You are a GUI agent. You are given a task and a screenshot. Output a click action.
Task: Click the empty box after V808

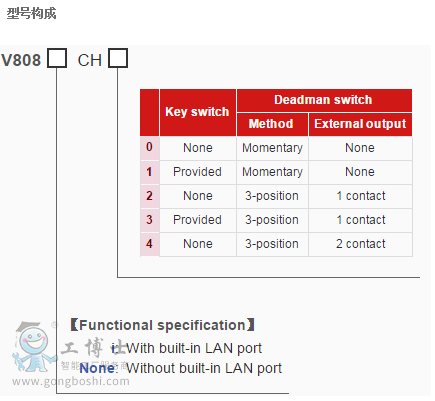pyautogui.click(x=57, y=58)
